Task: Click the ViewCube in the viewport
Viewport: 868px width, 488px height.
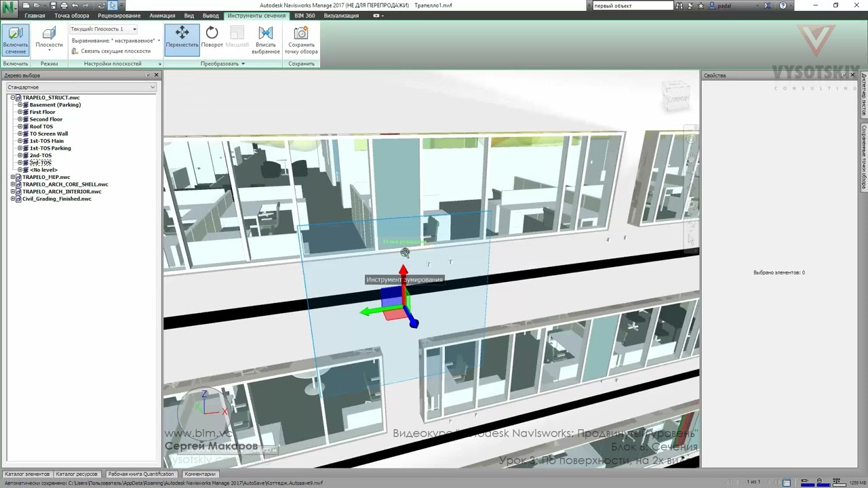Action: [676, 98]
